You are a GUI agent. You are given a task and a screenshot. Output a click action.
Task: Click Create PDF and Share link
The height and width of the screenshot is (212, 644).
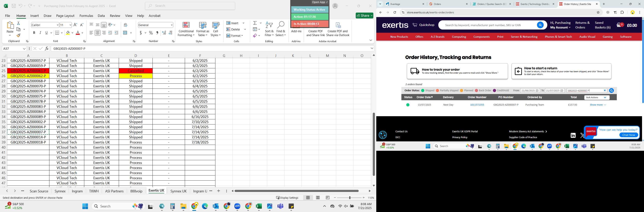coord(316,29)
